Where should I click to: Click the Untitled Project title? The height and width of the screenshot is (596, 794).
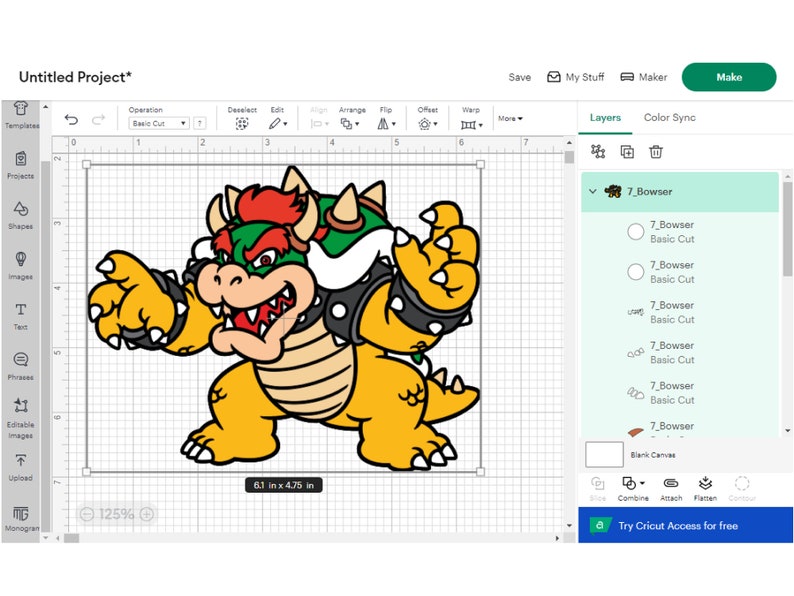pyautogui.click(x=75, y=77)
